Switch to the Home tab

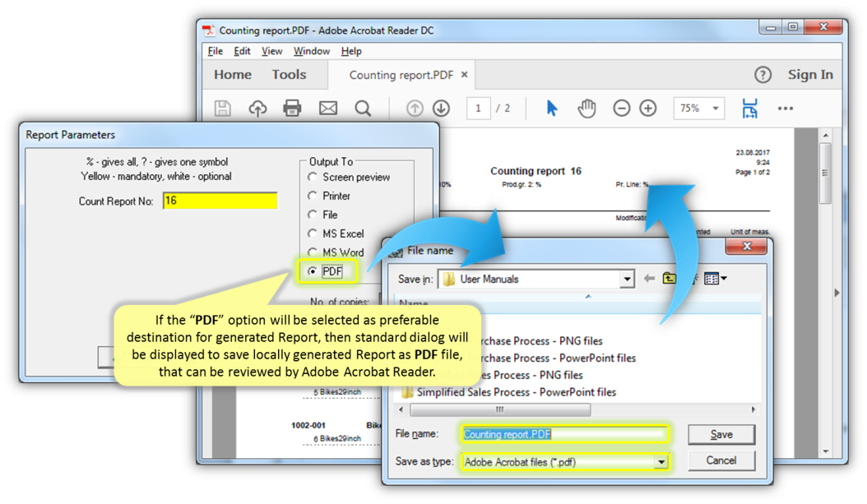click(x=233, y=75)
